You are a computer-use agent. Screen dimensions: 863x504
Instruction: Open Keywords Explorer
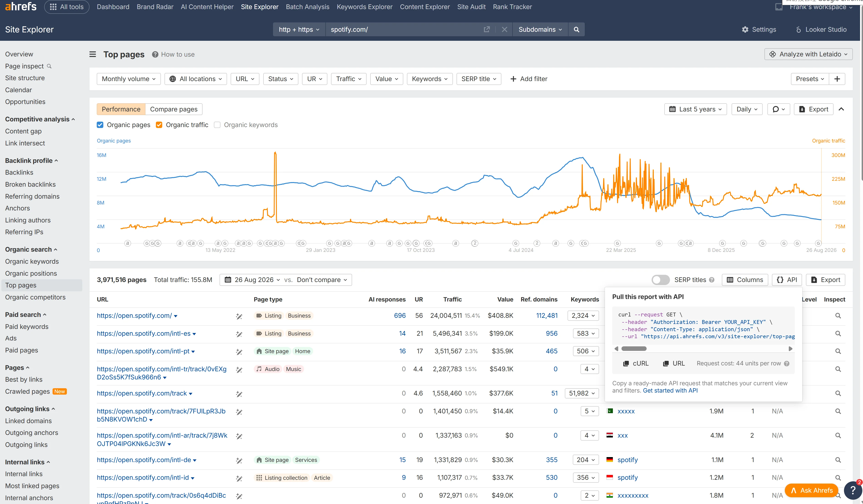364,7
